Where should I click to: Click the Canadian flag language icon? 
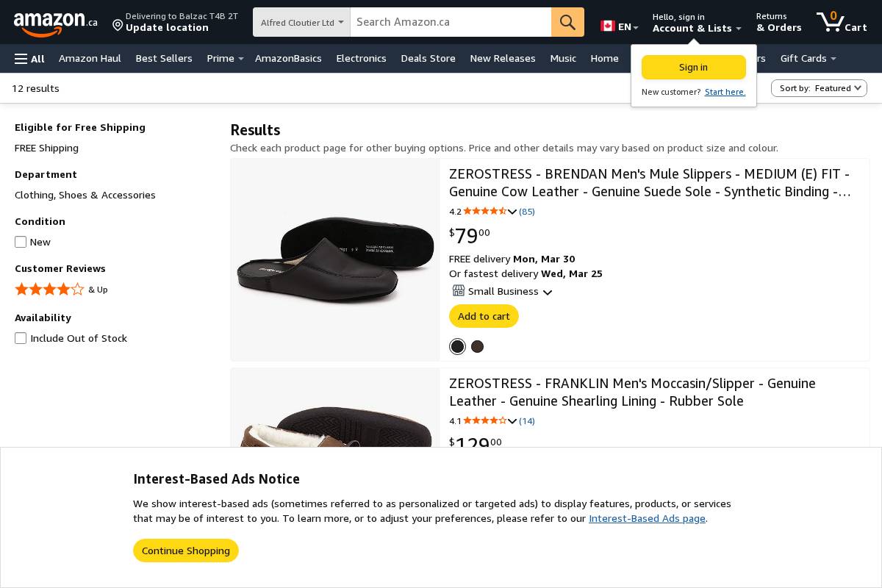607,26
